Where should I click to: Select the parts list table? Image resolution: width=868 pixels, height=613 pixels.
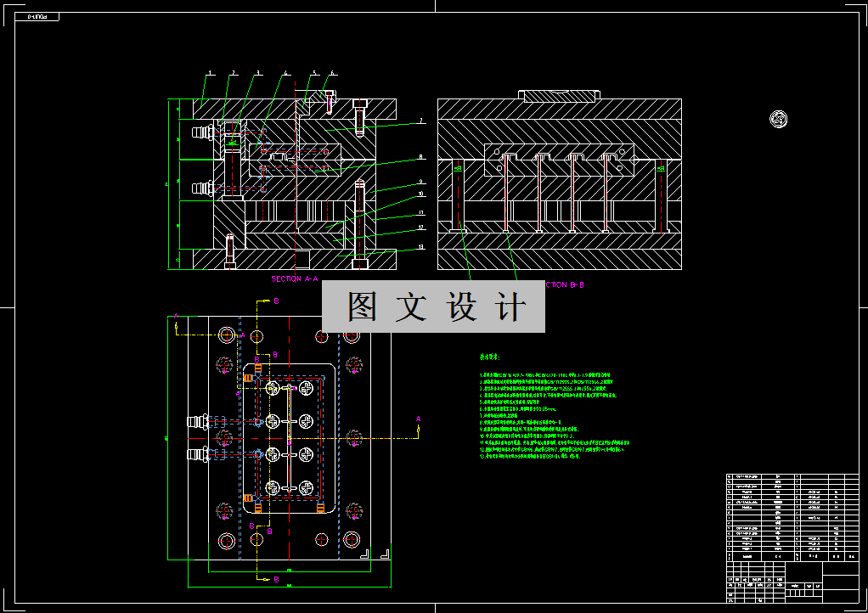click(792, 517)
